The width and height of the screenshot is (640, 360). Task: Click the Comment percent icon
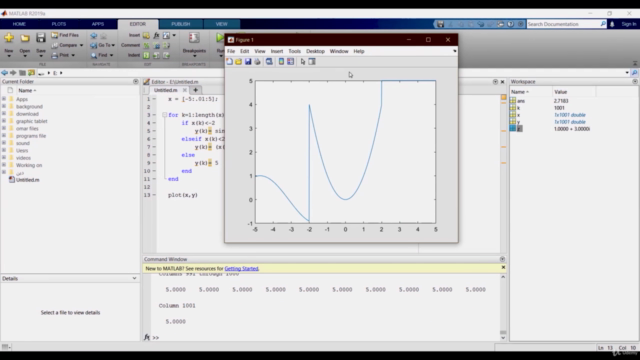point(146,45)
